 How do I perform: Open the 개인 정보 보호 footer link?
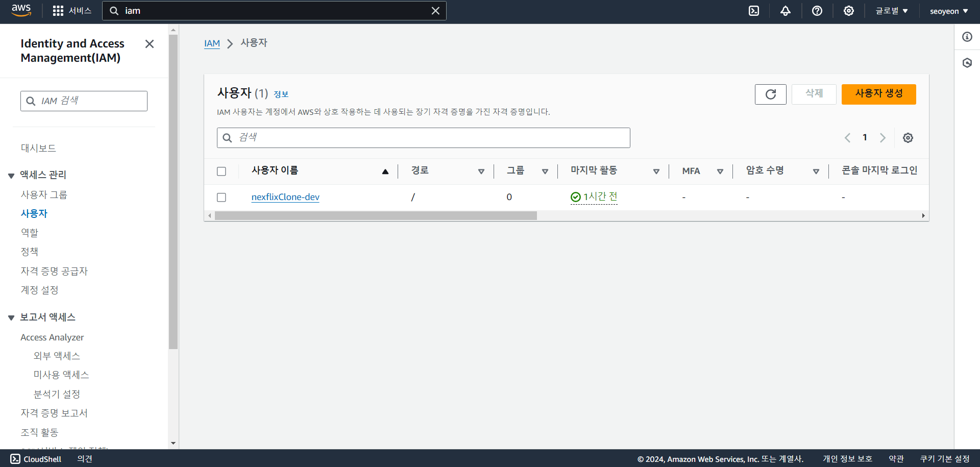[847, 459]
